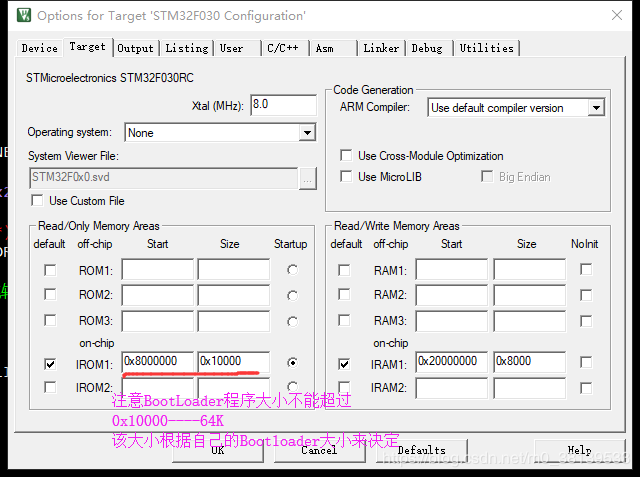Enable Use Custom File checkbox

tap(37, 200)
